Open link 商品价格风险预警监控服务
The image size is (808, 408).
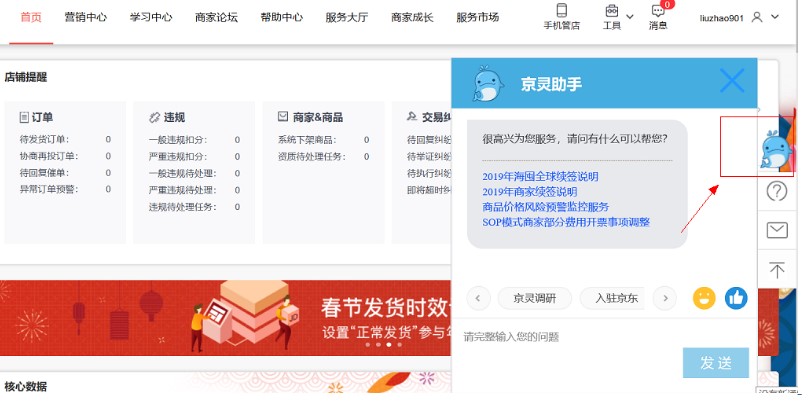pyautogui.click(x=545, y=207)
